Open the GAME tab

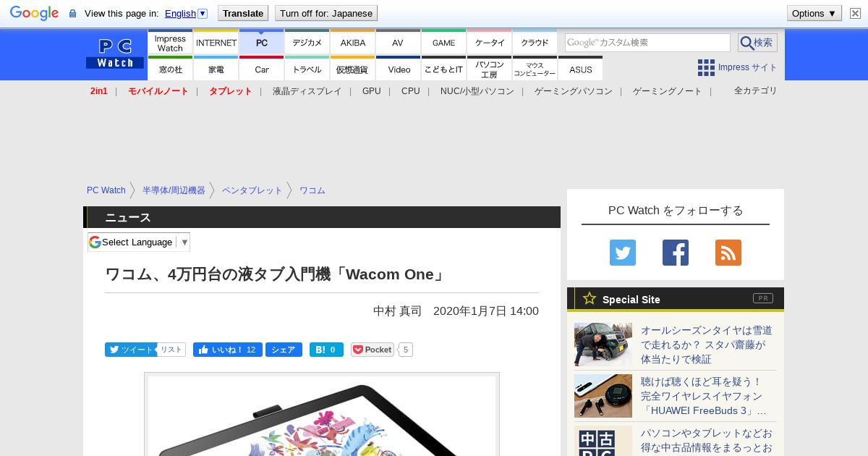[x=443, y=42]
